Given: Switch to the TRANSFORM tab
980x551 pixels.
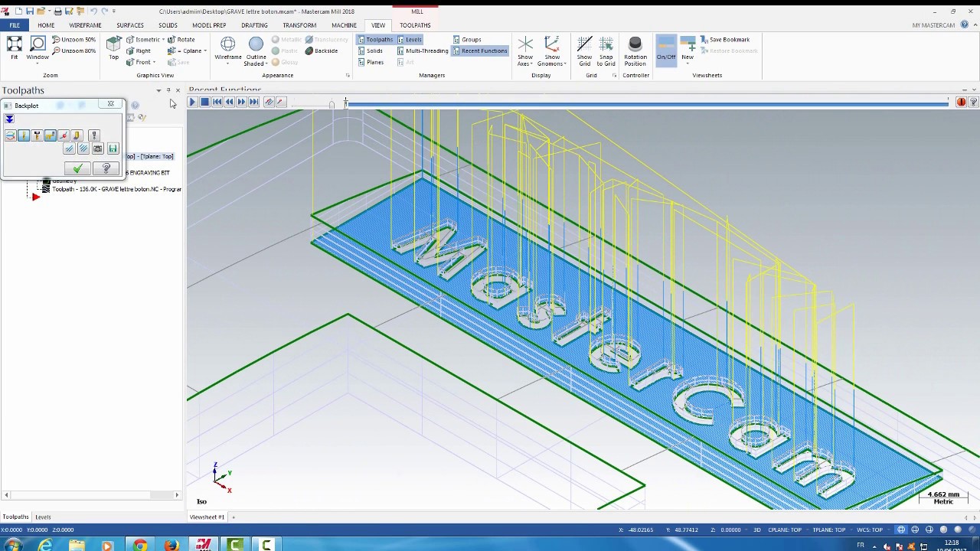Looking at the screenshot, I should pos(299,25).
